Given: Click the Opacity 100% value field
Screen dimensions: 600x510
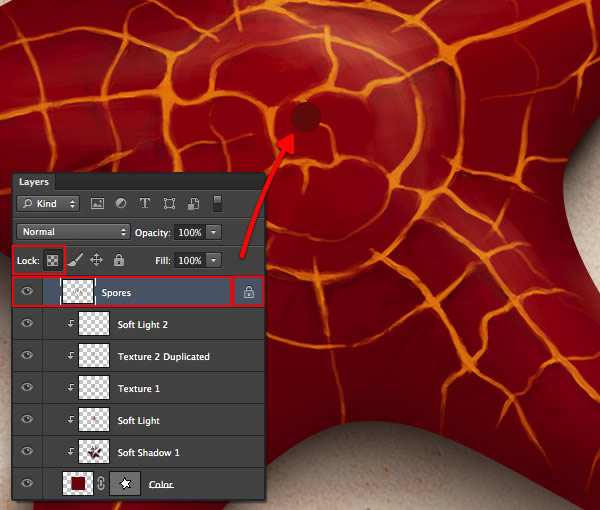Looking at the screenshot, I should point(190,232).
